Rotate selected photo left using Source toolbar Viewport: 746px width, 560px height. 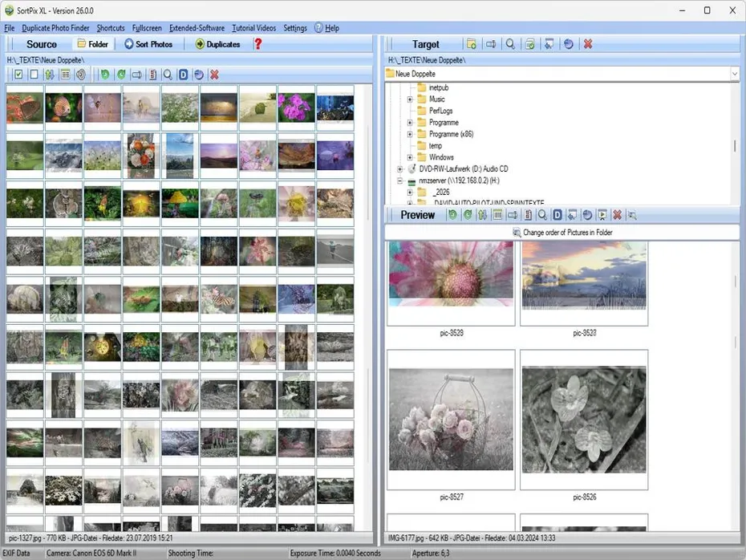(105, 74)
